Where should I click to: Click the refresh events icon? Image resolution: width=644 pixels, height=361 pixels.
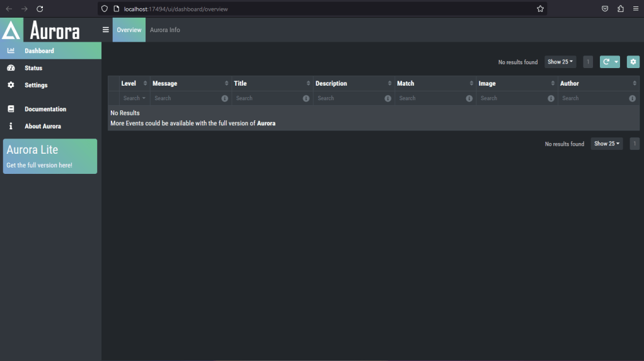(606, 62)
